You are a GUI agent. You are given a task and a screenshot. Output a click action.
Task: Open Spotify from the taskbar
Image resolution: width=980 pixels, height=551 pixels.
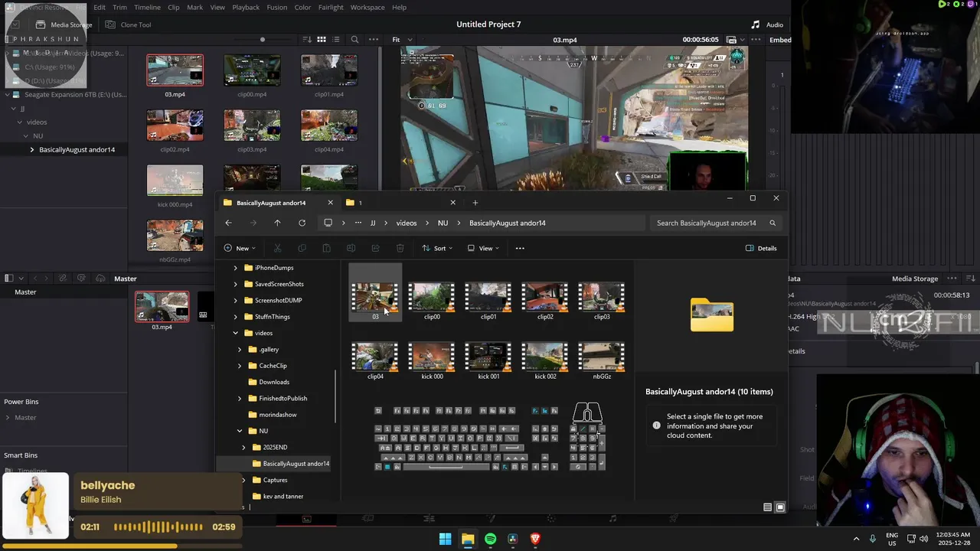[x=490, y=539]
